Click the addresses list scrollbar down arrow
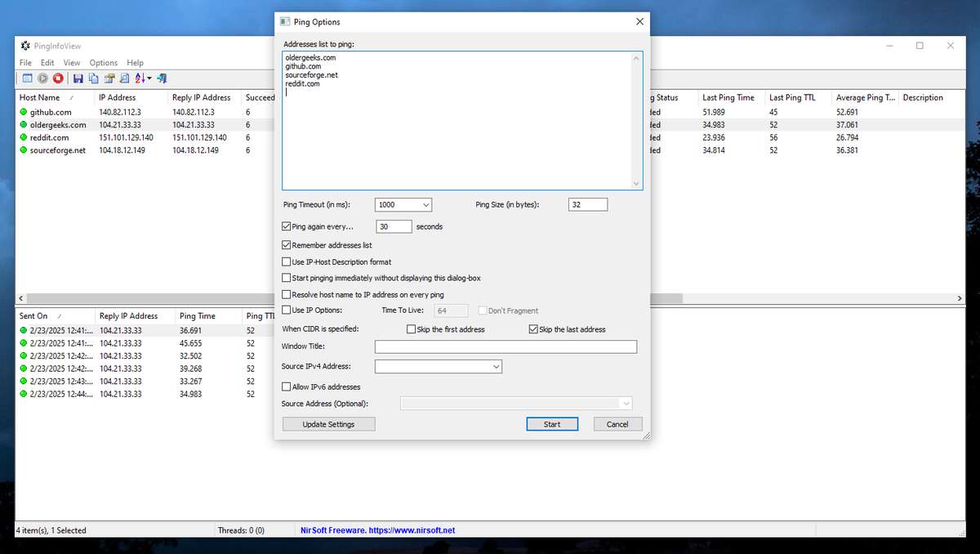The image size is (980, 554). 636,184
